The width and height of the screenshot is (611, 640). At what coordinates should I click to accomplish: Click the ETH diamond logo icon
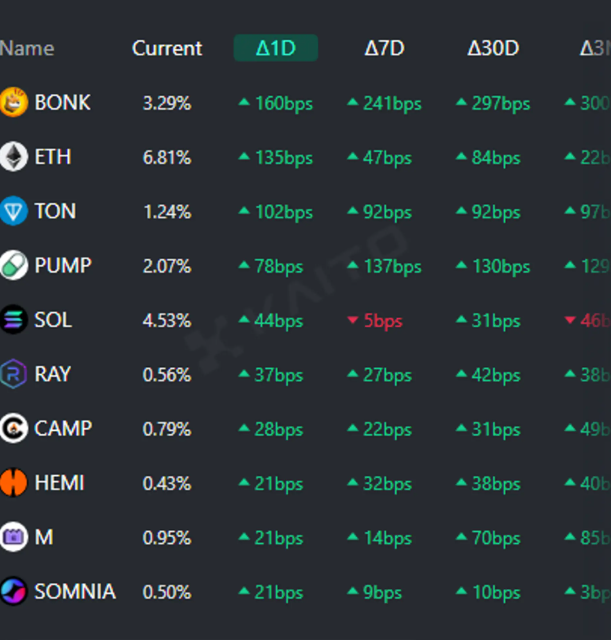(x=14, y=157)
